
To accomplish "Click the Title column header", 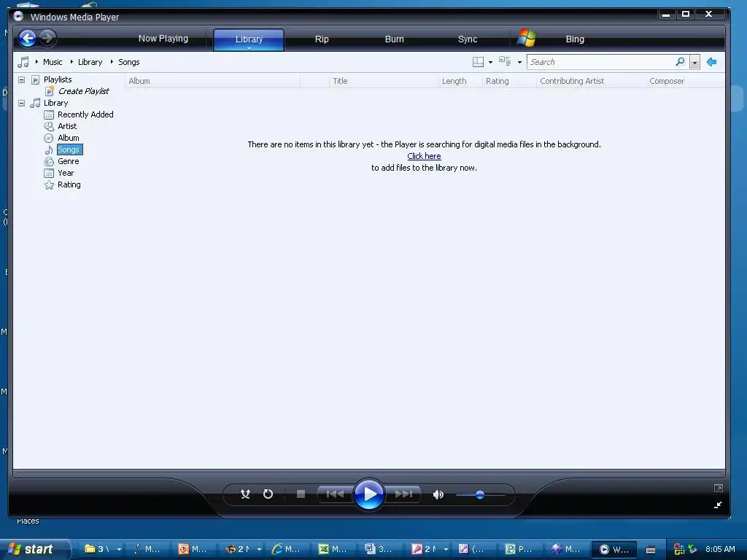I will (x=384, y=81).
